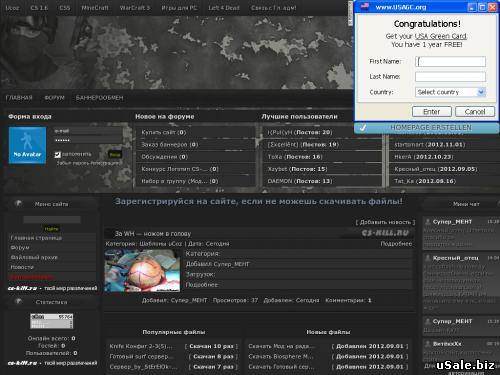Image resolution: width=500 pixels, height=375 pixels.
Task: Click the HOMEPAGE ERSTELLEN bar
Action: click(x=426, y=128)
